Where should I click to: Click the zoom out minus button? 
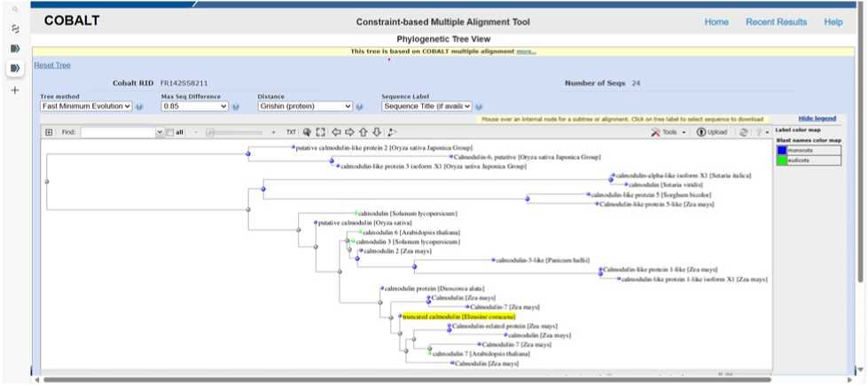click(x=195, y=132)
